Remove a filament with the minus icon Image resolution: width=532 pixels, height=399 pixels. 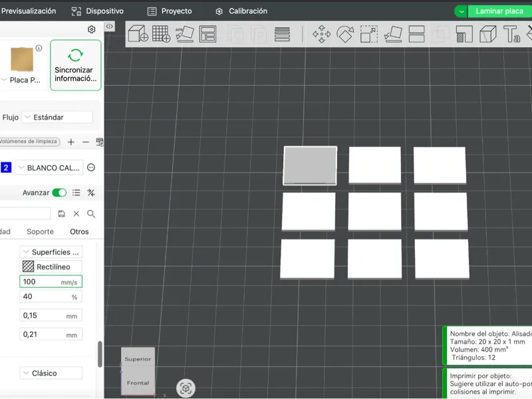[86, 142]
